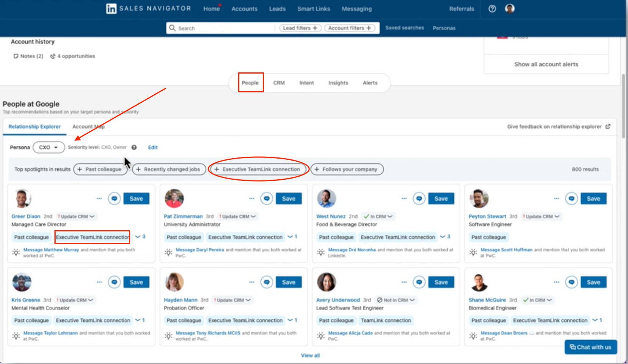Image resolution: width=628 pixels, height=364 pixels.
Task: Message Kris Greene via chat icon
Action: 114,282
